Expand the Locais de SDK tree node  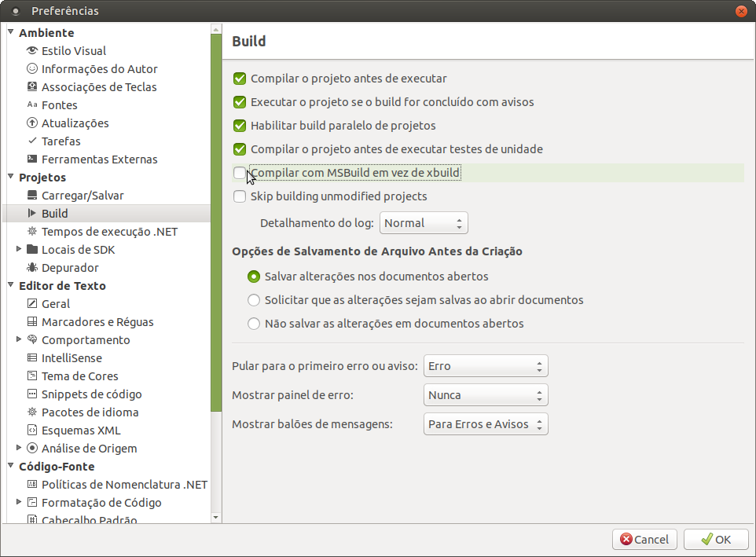coord(19,249)
